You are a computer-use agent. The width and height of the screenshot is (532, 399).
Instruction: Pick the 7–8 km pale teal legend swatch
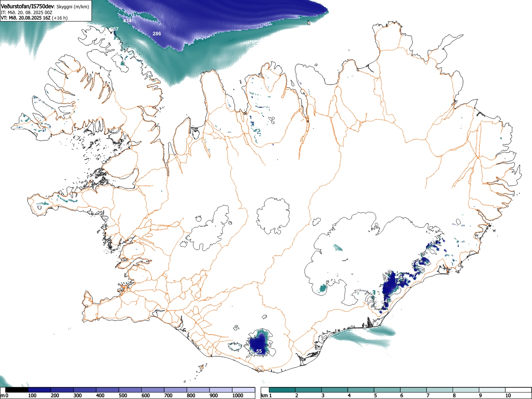coord(439,390)
